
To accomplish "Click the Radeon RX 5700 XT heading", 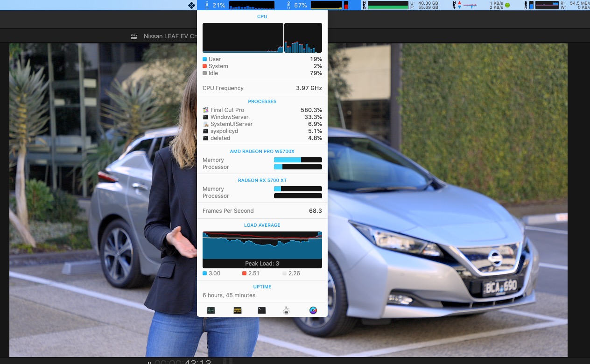I will [x=262, y=181].
